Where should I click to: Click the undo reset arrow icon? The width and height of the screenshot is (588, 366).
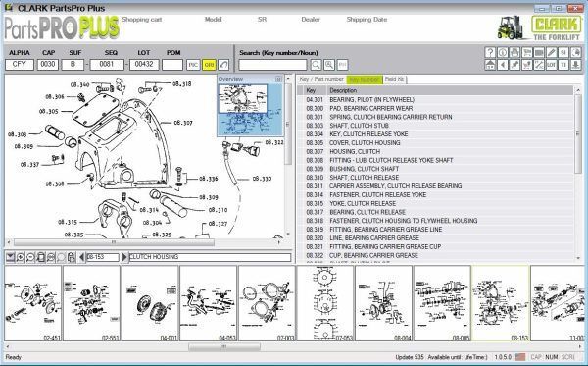point(223,65)
